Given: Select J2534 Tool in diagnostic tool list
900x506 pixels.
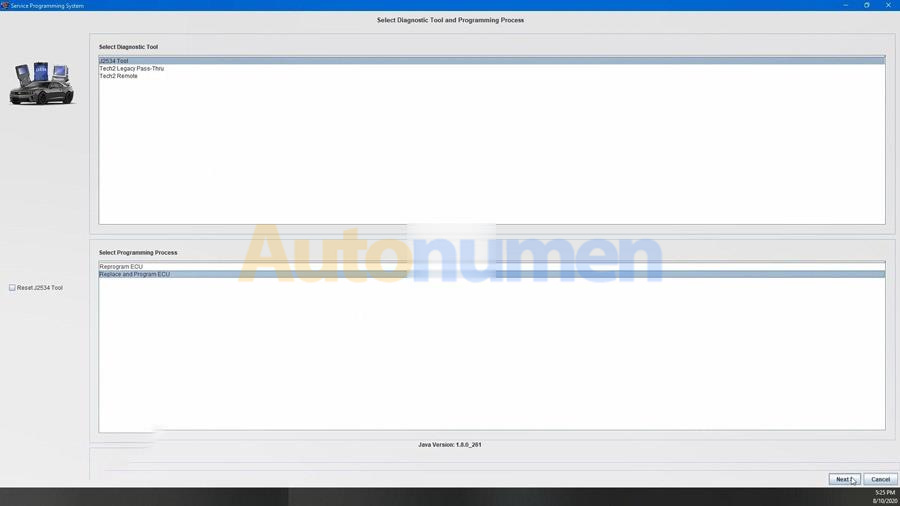Looking at the screenshot, I should coord(491,61).
